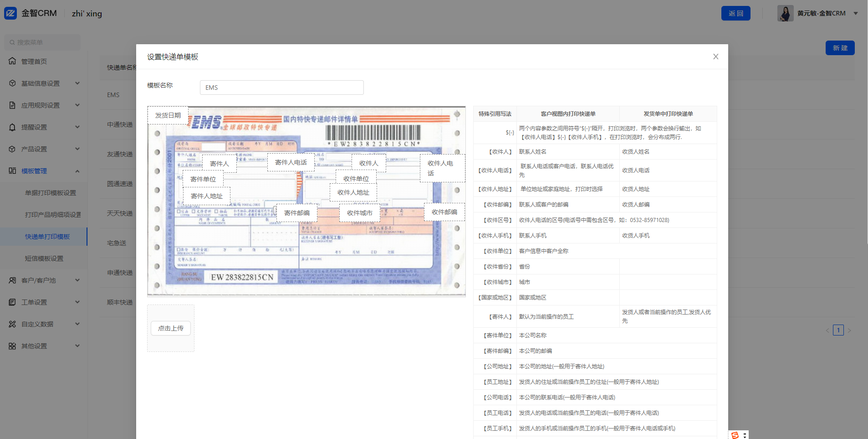Select the 寄件人地址 field box on template
This screenshot has width=868, height=439.
(x=207, y=196)
